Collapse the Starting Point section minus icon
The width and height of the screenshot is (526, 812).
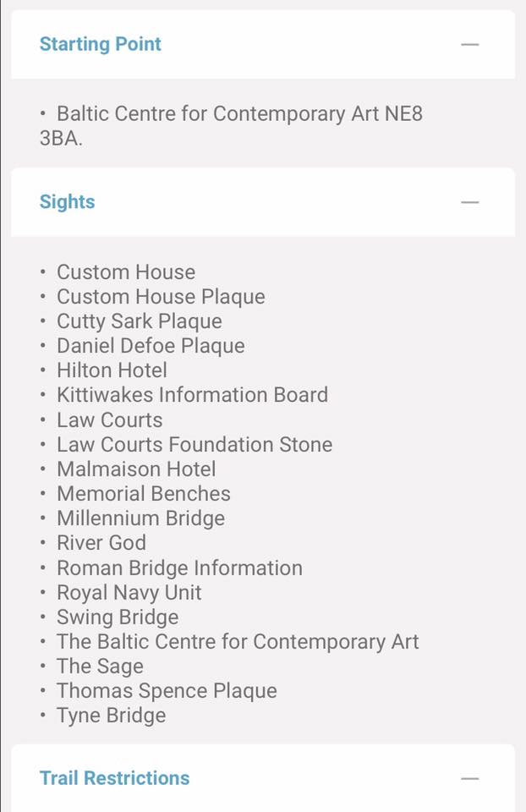(469, 45)
